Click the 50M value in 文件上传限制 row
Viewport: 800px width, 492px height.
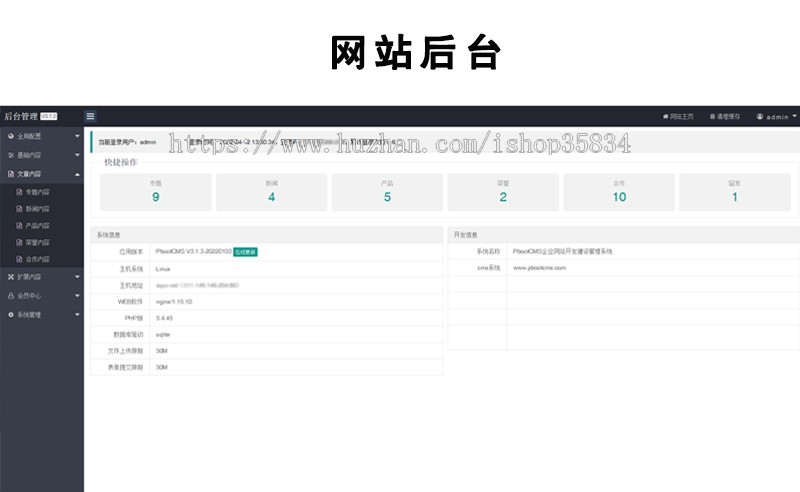(162, 351)
